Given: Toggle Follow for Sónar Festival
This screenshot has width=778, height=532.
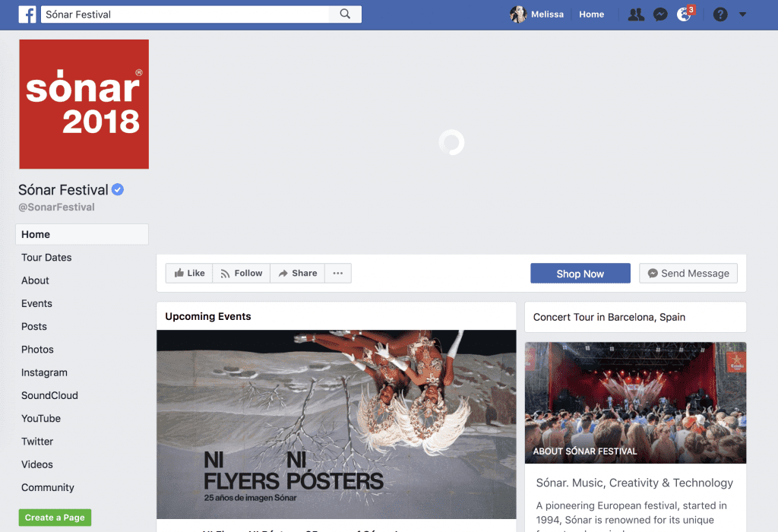Looking at the screenshot, I should point(241,273).
